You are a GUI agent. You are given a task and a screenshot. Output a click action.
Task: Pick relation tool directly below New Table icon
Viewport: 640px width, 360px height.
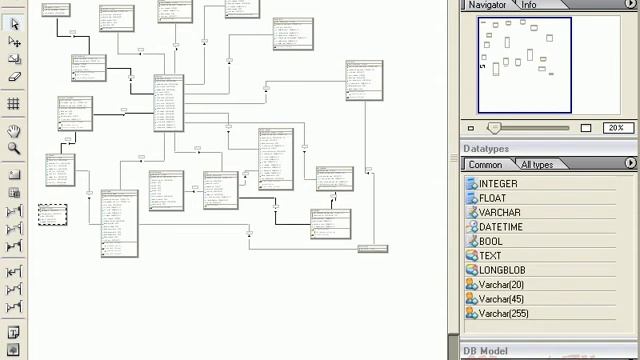[x=14, y=211]
